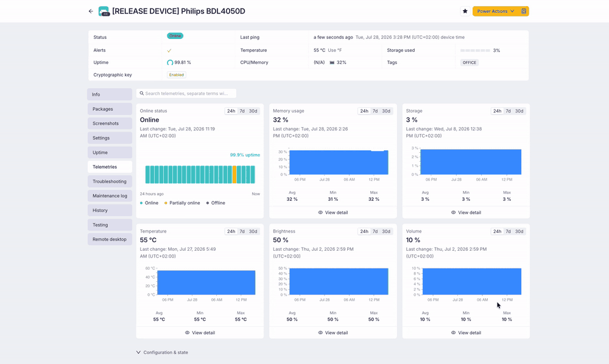Click View detail under Brightness
This screenshot has width=609, height=364.
pyautogui.click(x=333, y=332)
